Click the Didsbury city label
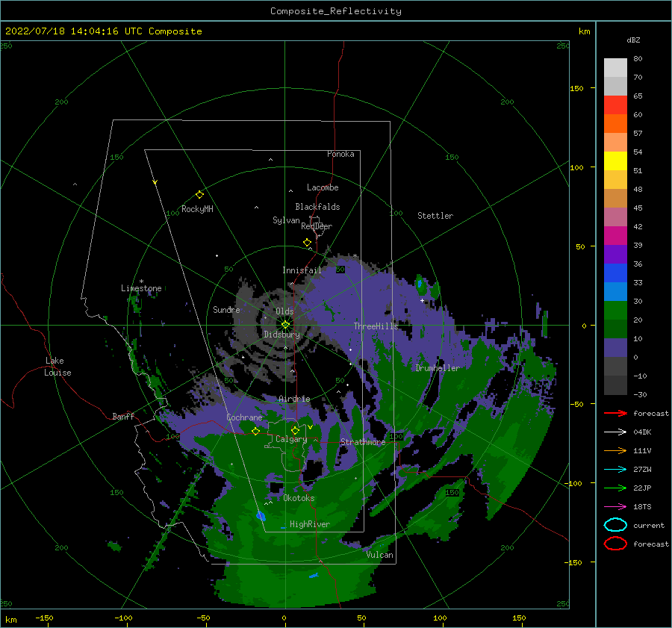This screenshot has width=672, height=628. click(x=282, y=335)
